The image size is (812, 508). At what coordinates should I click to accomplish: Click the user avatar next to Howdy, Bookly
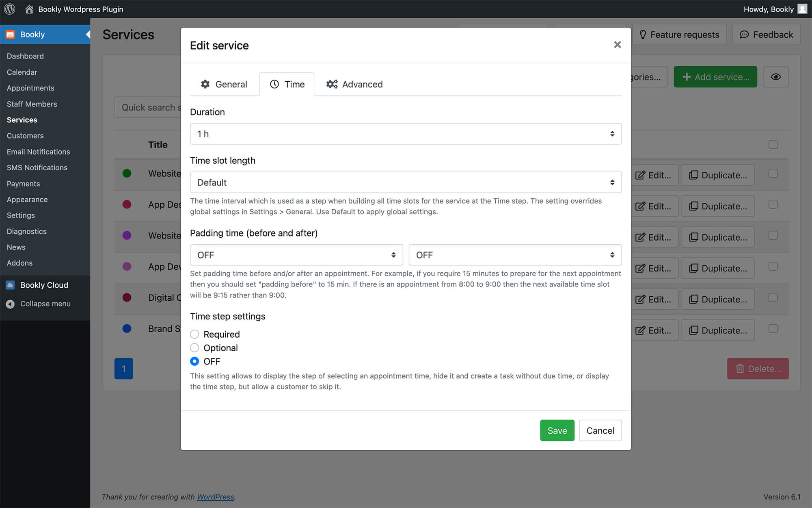pos(802,9)
